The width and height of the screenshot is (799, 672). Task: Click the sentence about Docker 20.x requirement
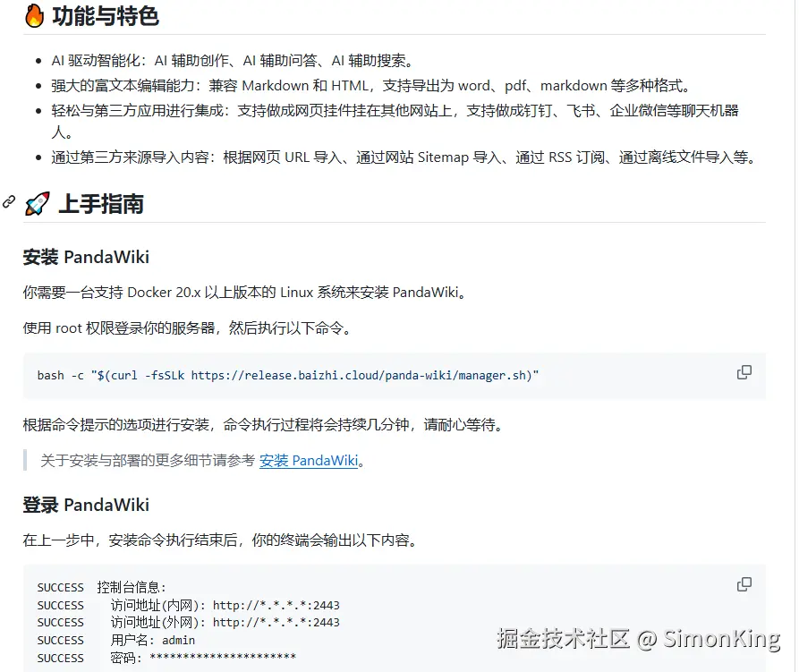(x=244, y=293)
